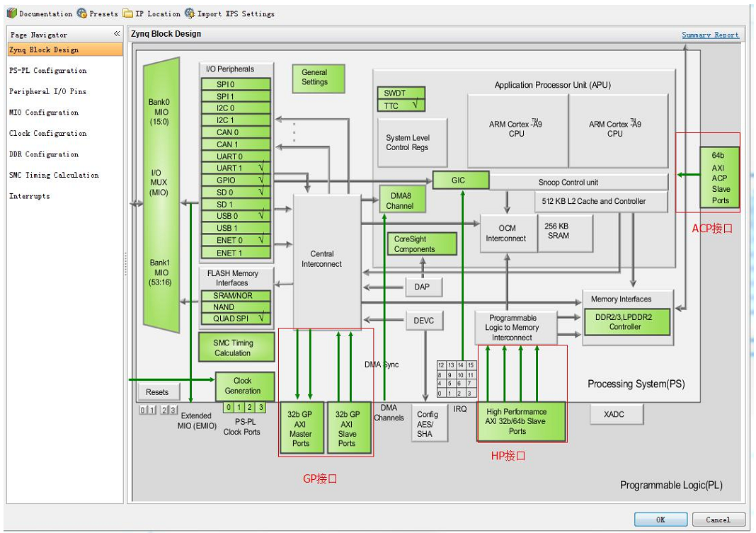The width and height of the screenshot is (756, 533).
Task: Open the Summary Report link
Action: pos(710,35)
